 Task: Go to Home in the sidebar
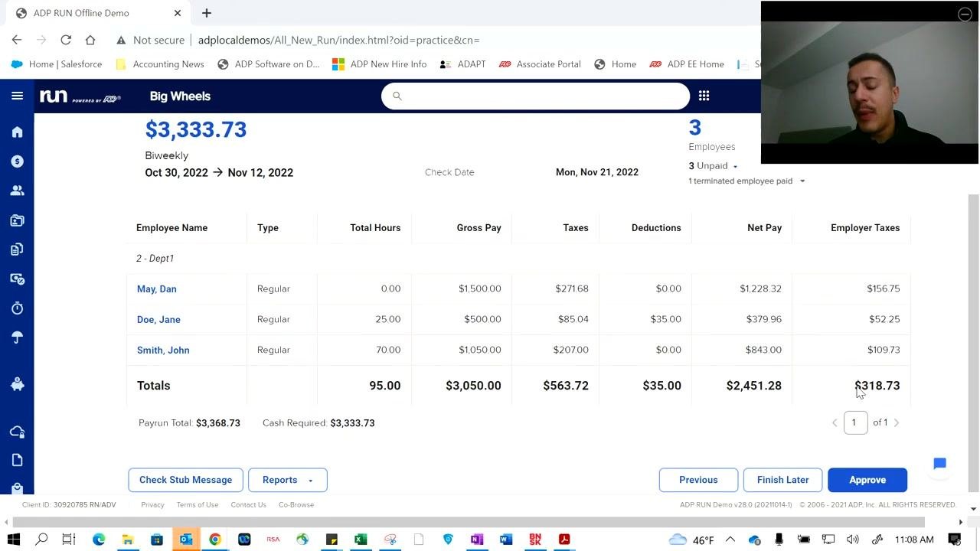click(17, 132)
